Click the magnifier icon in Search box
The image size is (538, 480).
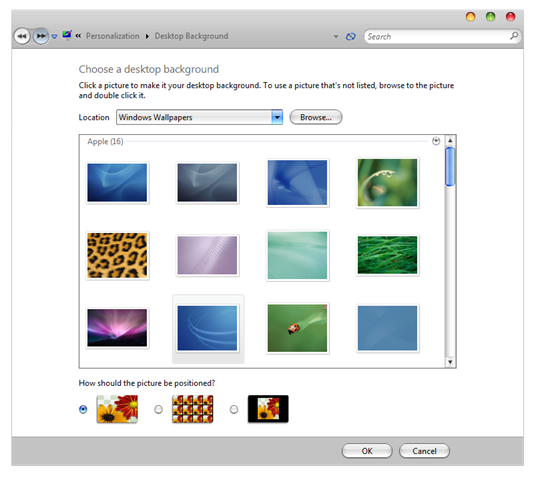tap(514, 36)
